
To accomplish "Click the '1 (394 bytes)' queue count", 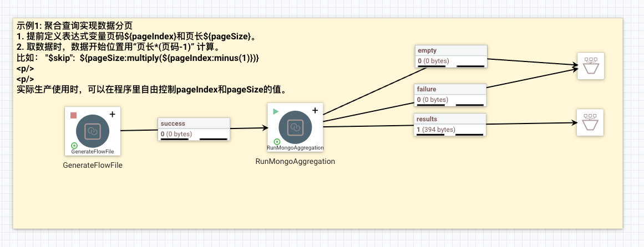I will click(436, 130).
